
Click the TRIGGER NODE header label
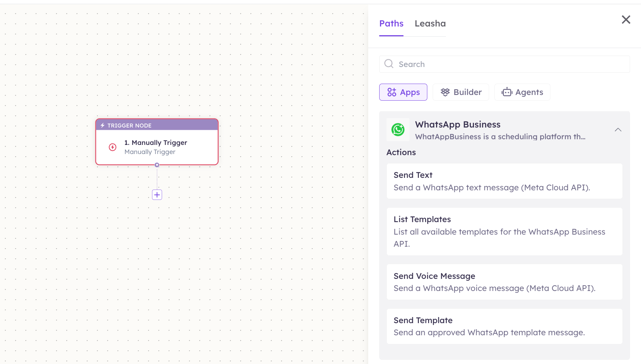tap(129, 125)
